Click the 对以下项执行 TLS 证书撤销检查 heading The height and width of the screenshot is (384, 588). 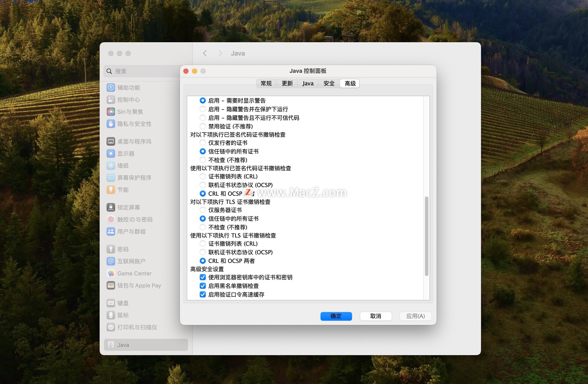point(230,202)
